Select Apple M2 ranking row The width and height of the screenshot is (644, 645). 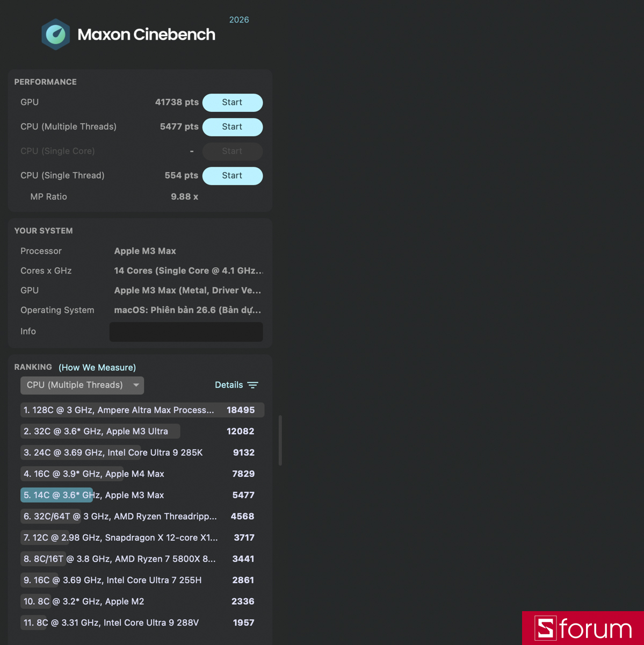coord(142,601)
